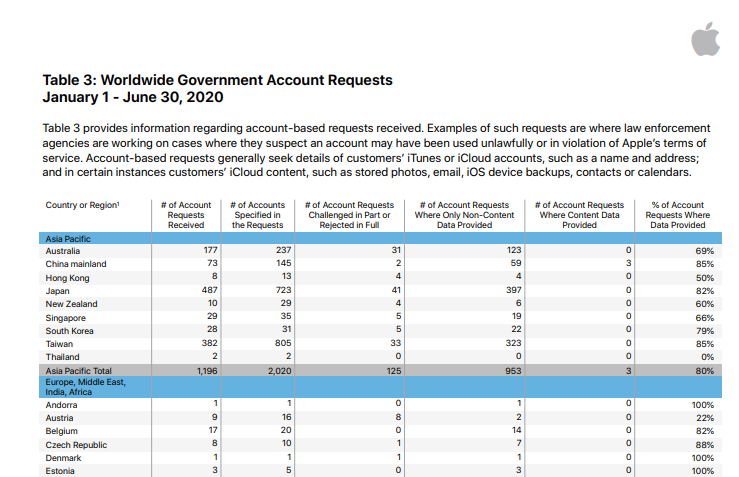Click the date range 'January 1 - June 30, 2020'
The width and height of the screenshot is (739, 477).
tap(133, 97)
